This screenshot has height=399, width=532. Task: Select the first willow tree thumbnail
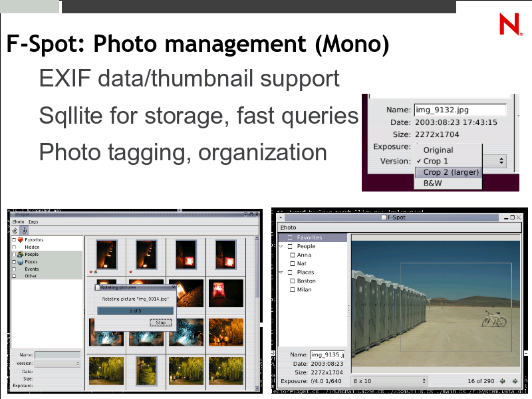[106, 371]
